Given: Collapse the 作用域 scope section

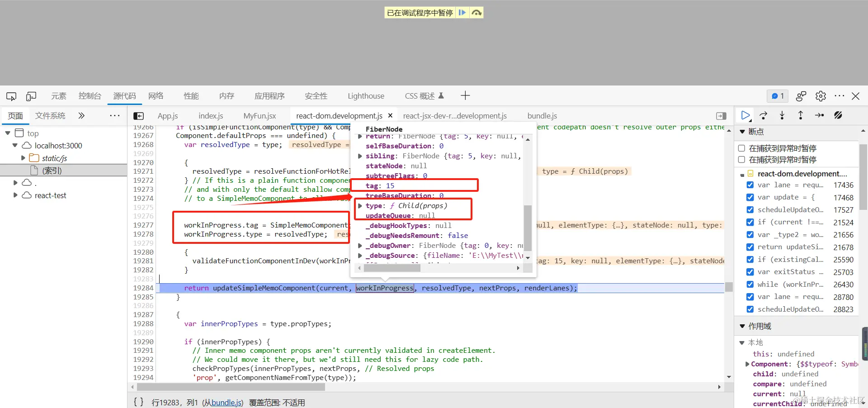Looking at the screenshot, I should point(742,326).
